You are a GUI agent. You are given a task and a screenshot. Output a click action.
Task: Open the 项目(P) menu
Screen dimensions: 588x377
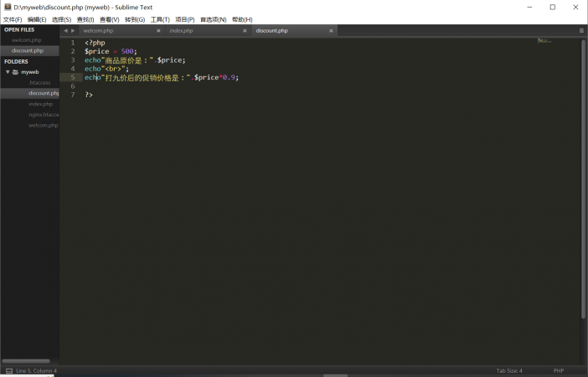[185, 19]
